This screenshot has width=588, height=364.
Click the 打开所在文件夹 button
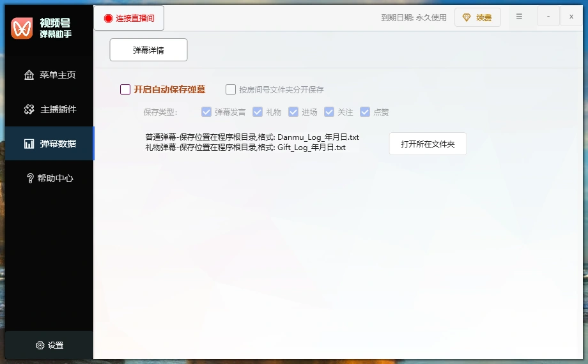click(x=428, y=144)
